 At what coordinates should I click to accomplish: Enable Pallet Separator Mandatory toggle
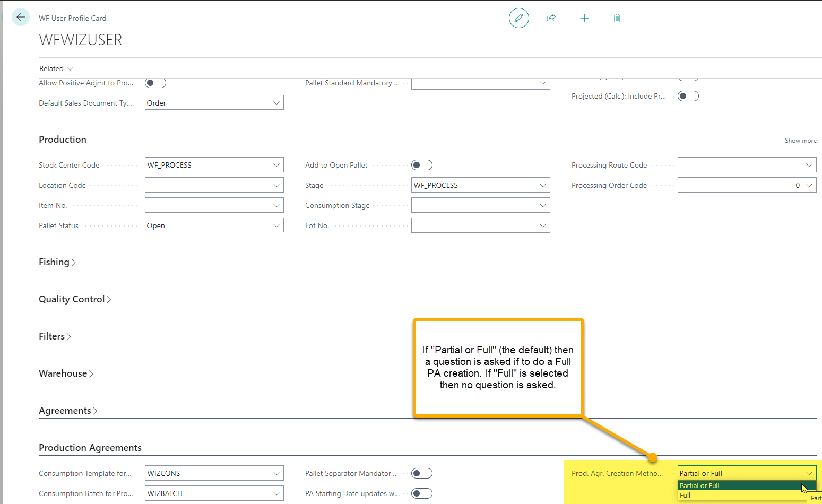click(421, 473)
